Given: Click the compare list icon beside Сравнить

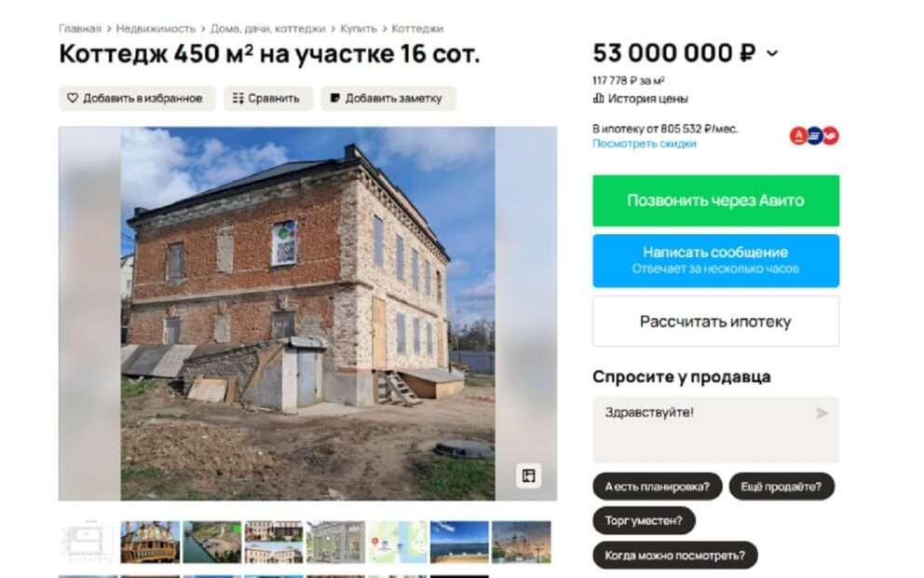Looking at the screenshot, I should click(238, 98).
